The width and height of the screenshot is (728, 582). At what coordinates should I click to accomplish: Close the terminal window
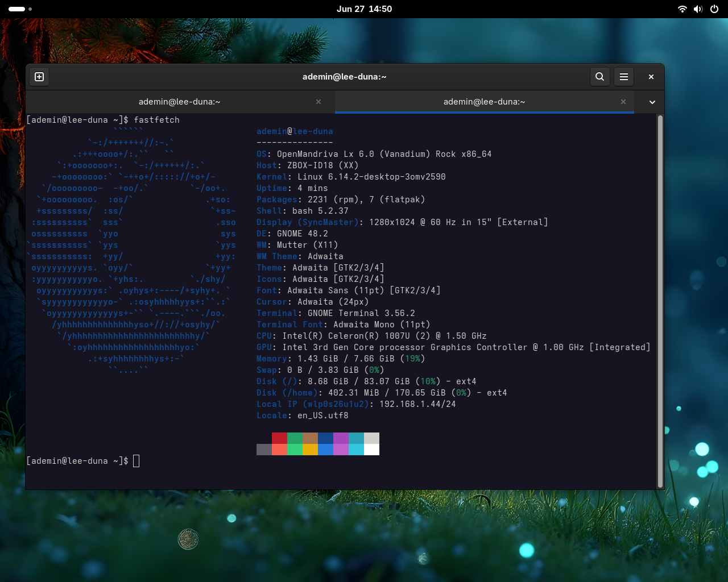651,77
